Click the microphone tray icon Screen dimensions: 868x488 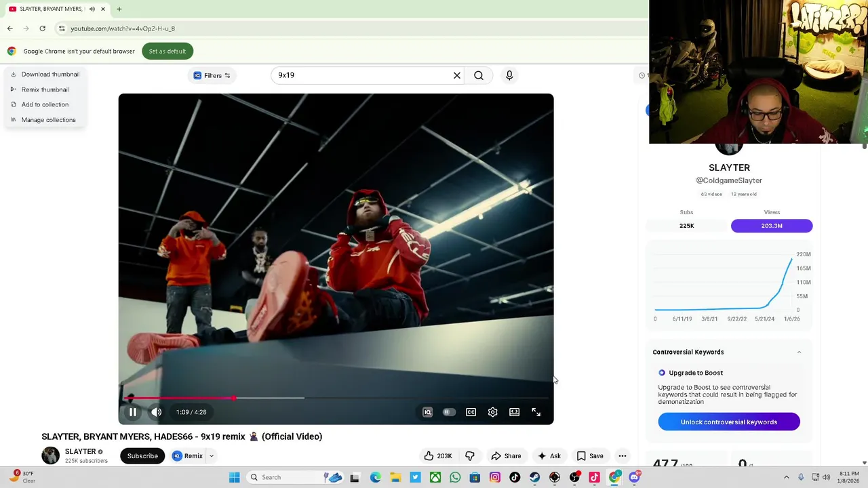point(801,477)
